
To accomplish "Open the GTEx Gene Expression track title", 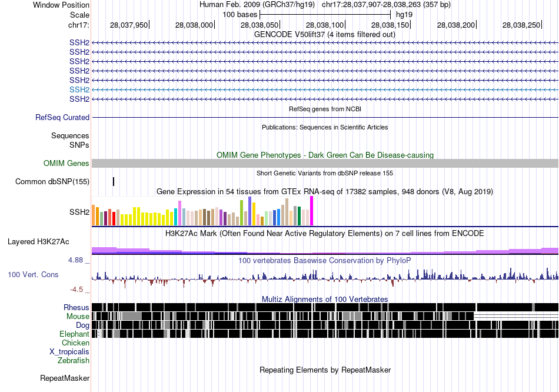I will [x=325, y=191].
